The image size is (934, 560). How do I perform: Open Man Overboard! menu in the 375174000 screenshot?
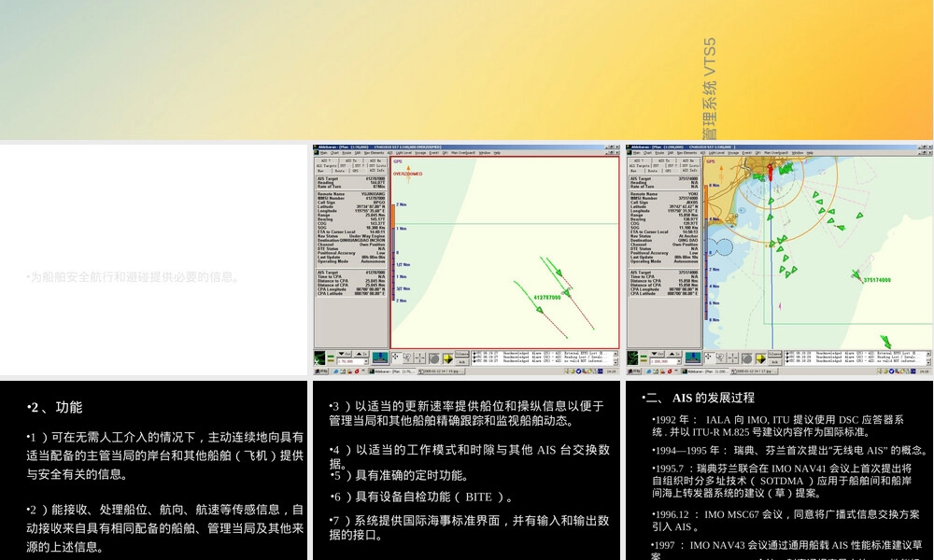[x=775, y=153]
